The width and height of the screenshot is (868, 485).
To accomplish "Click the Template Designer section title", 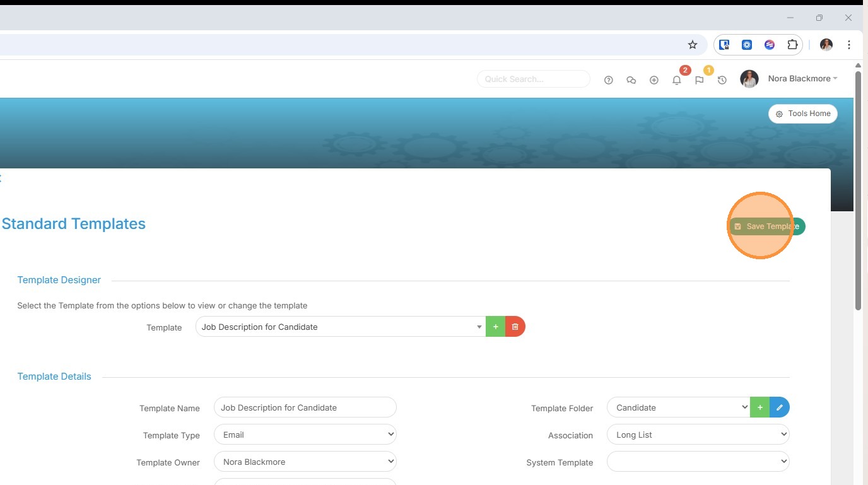I will [x=59, y=280].
